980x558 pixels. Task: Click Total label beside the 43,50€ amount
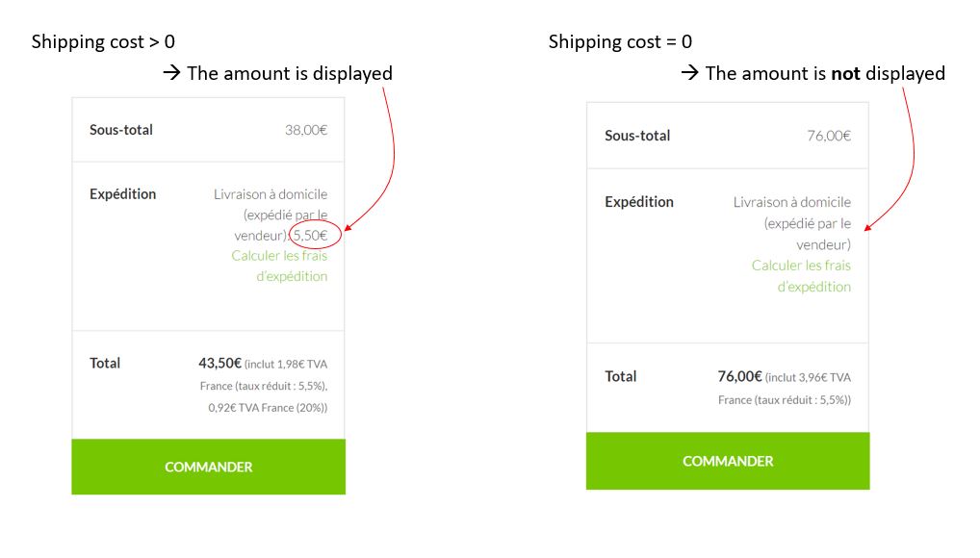click(x=105, y=364)
